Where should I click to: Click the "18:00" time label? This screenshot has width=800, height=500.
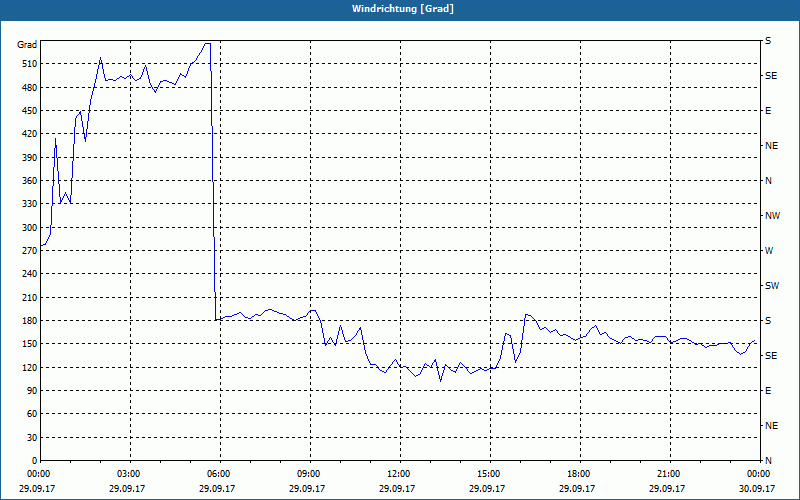[x=577, y=474]
